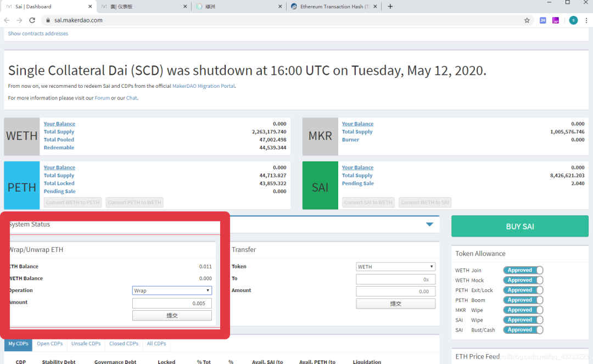The width and height of the screenshot is (593, 364).
Task: Go back with the browser back arrow
Action: coord(7,20)
